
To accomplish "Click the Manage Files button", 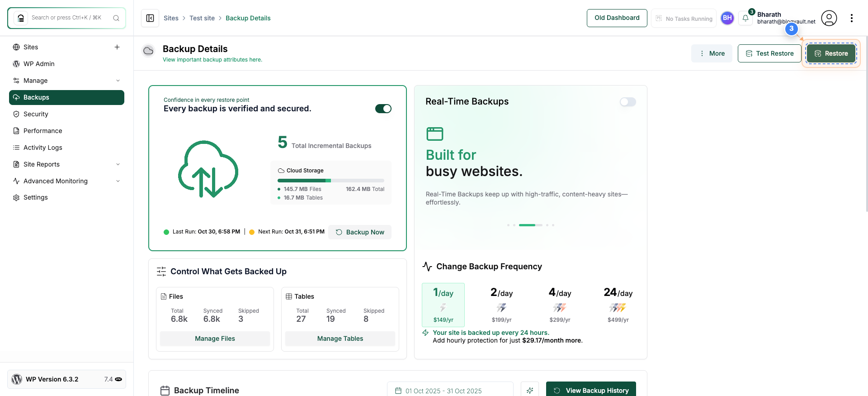I will (215, 339).
